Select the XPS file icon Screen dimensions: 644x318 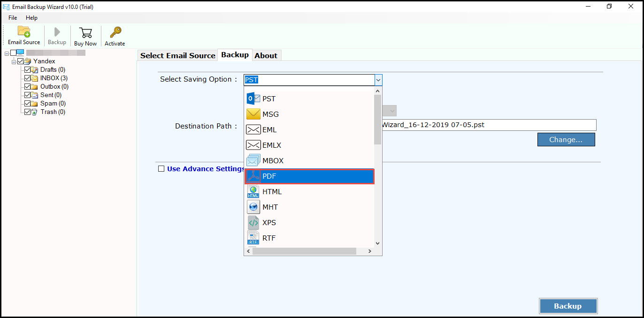253,222
